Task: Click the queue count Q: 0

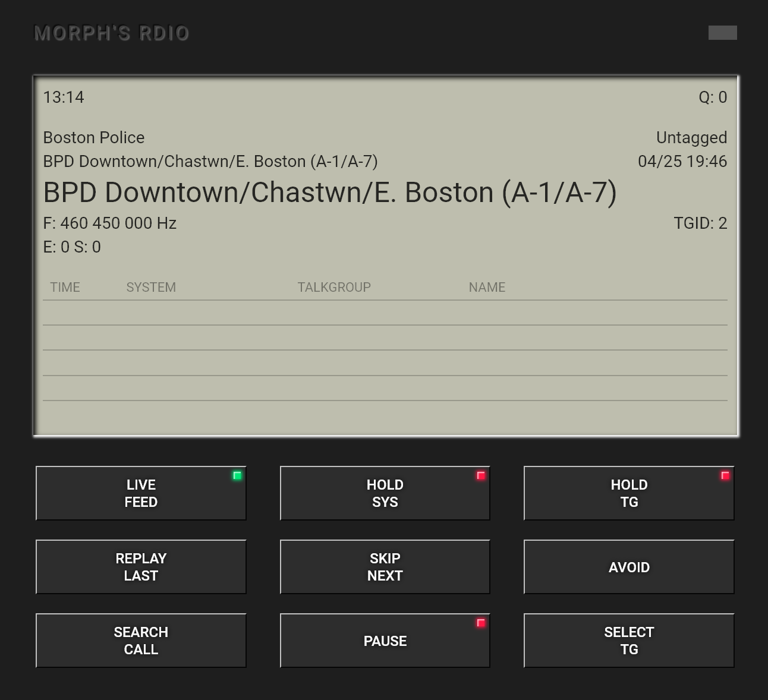Action: tap(713, 97)
